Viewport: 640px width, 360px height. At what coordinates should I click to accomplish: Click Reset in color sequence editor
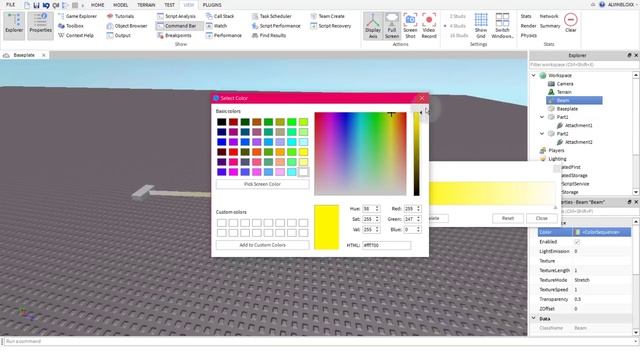click(x=508, y=218)
